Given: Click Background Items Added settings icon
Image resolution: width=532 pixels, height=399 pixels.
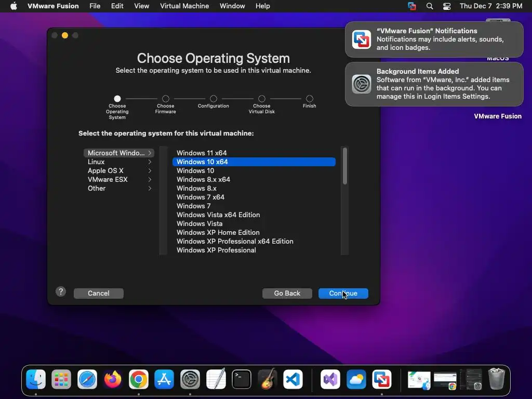Looking at the screenshot, I should coord(362,84).
